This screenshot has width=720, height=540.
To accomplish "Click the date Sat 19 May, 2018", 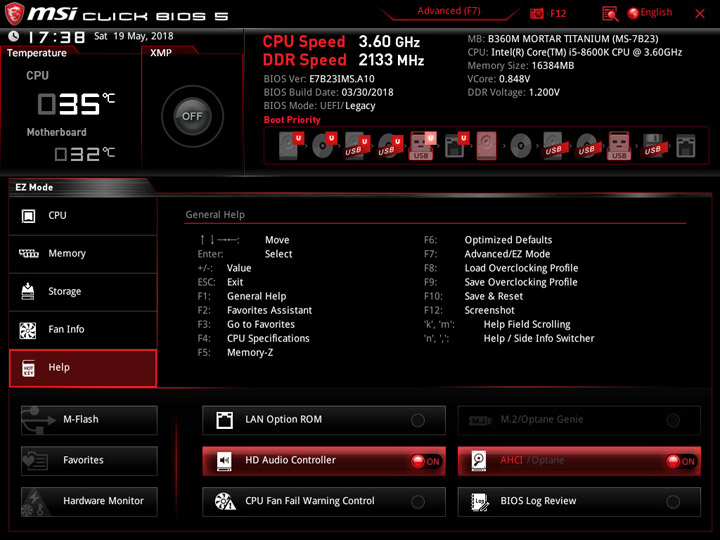I will (x=134, y=36).
